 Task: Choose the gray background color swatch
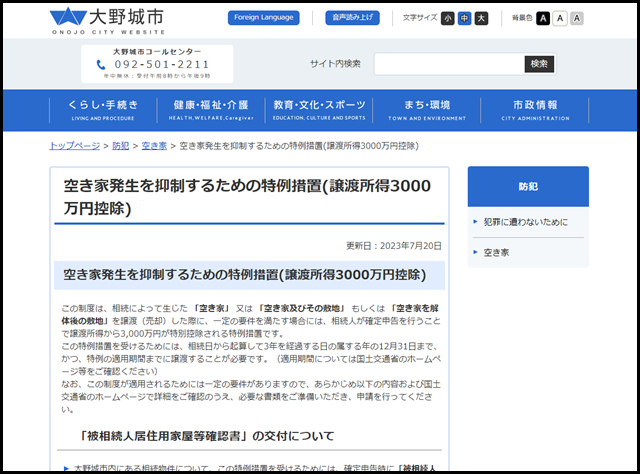click(577, 18)
